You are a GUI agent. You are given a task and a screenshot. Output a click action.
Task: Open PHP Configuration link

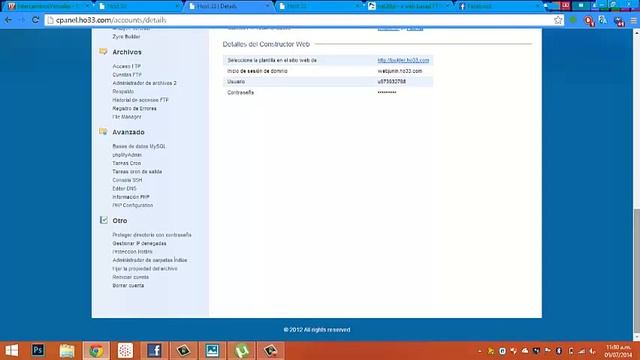tap(133, 205)
